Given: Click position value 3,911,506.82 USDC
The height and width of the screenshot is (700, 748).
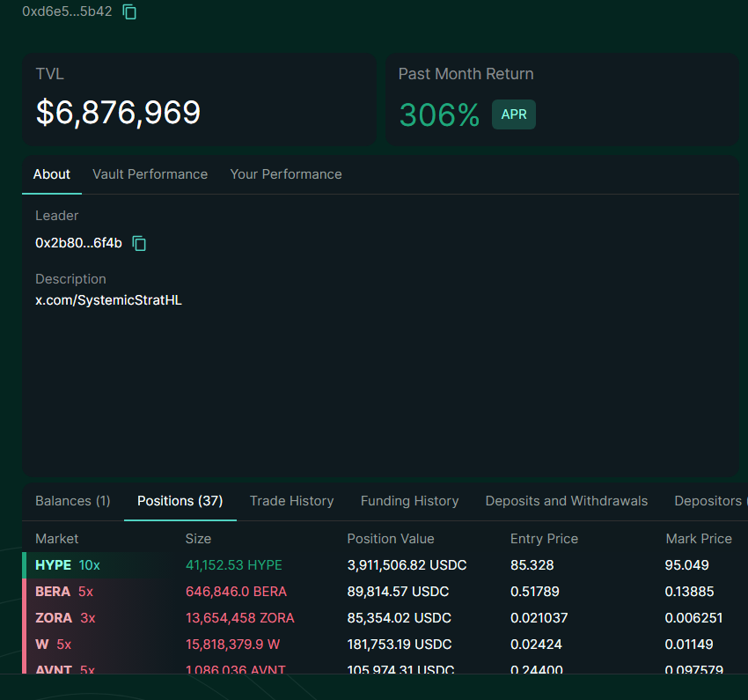Looking at the screenshot, I should click(x=407, y=565).
